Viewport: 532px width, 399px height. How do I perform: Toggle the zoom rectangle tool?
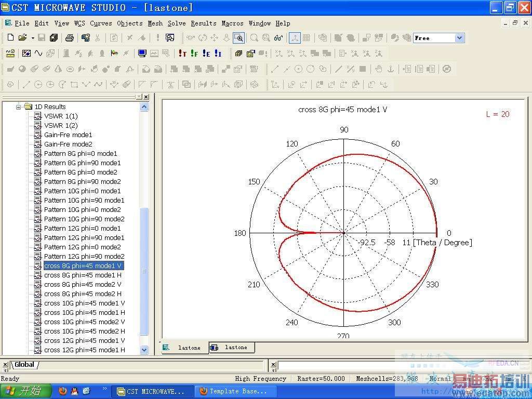238,37
